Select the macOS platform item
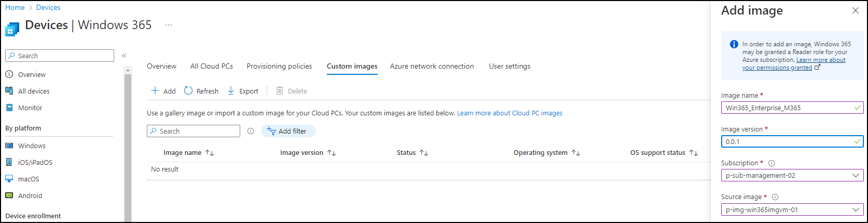 coord(29,179)
